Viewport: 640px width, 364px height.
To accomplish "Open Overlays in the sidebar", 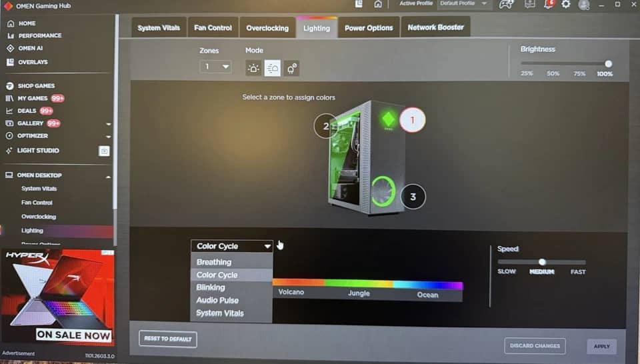I will point(27,62).
